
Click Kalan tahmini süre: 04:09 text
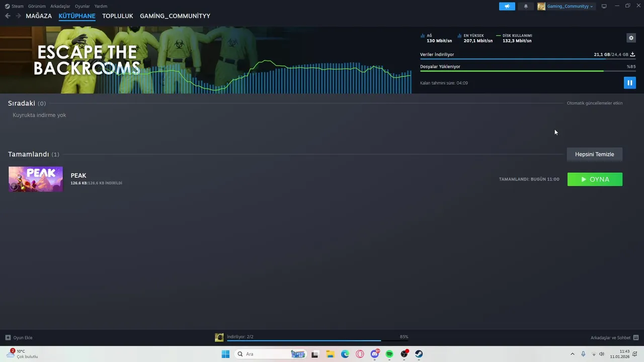pyautogui.click(x=444, y=83)
